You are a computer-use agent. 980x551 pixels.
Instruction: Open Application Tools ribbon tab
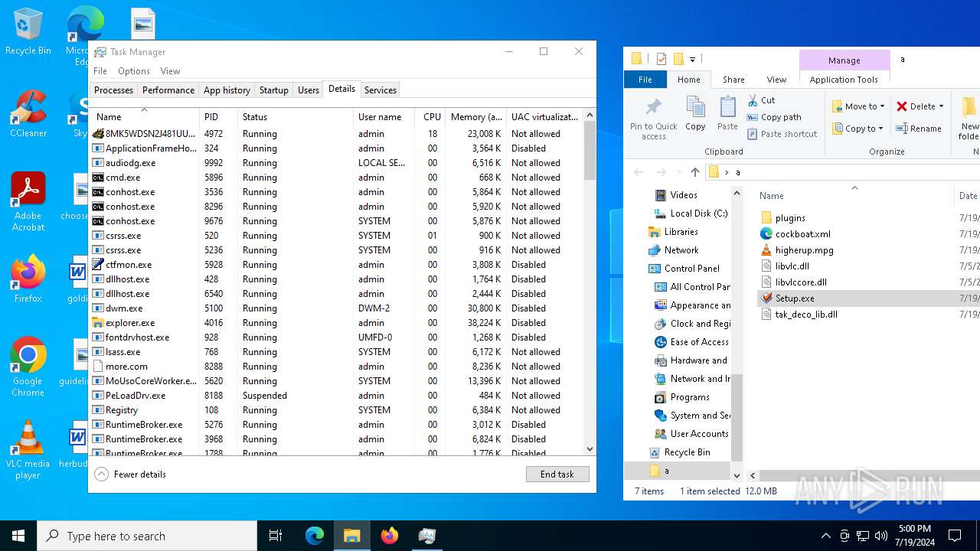pos(844,80)
